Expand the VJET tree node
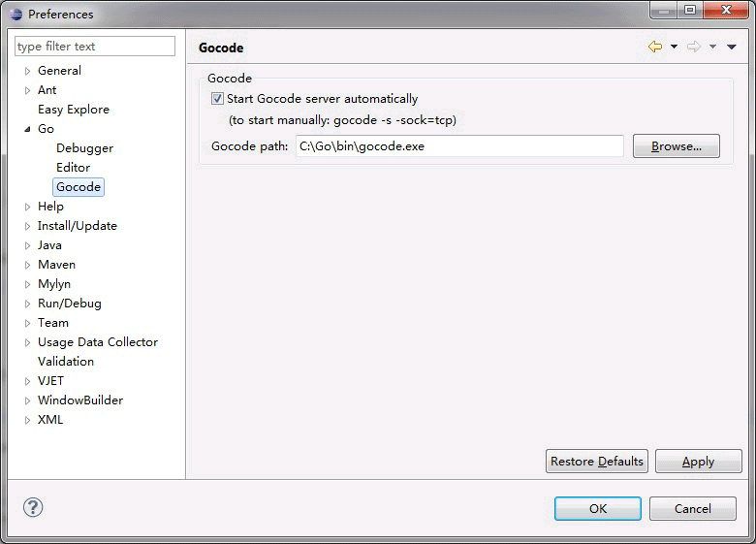The height and width of the screenshot is (544, 756). (27, 381)
